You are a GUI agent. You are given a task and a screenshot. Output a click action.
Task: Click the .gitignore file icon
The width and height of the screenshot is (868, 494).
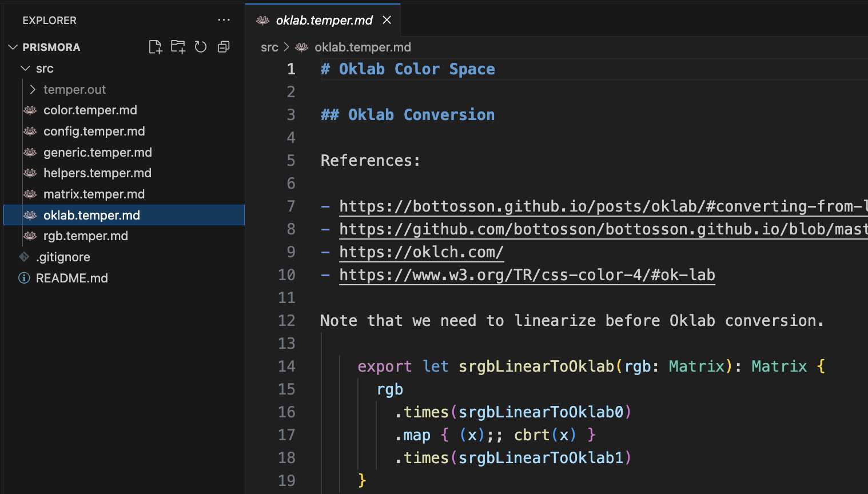pyautogui.click(x=24, y=257)
